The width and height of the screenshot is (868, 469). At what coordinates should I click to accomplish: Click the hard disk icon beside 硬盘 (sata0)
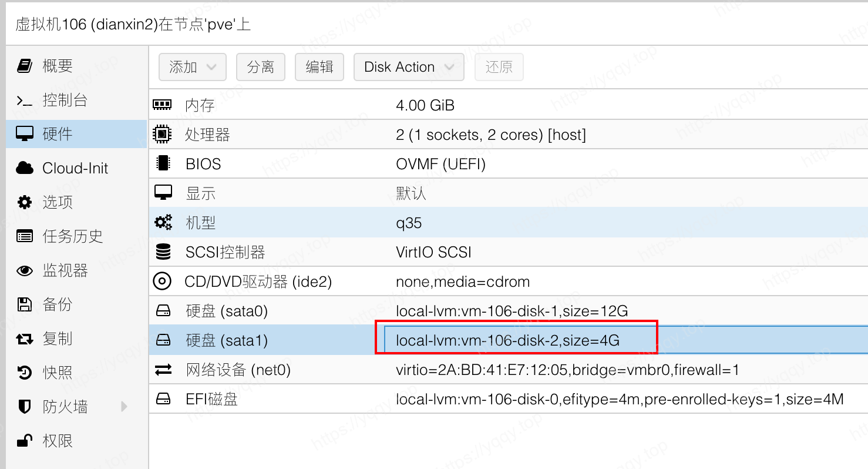coord(163,311)
